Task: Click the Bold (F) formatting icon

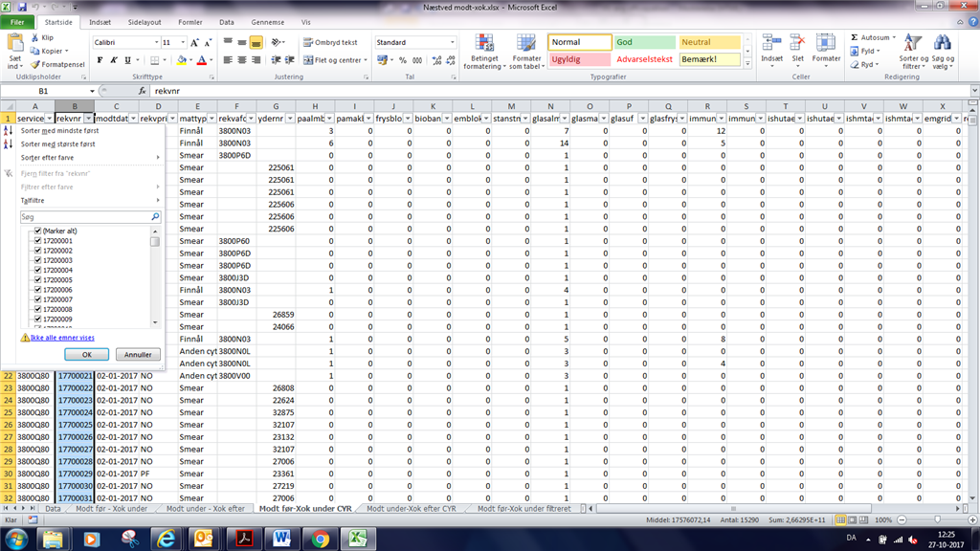Action: click(100, 60)
